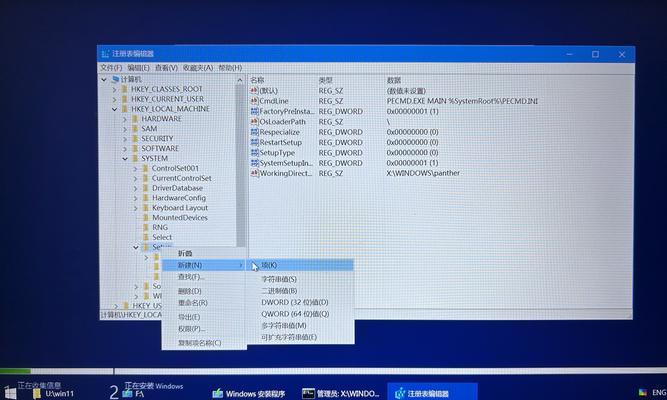Click the RestartSetup DWORD value icon
Screen dimensions: 667x400
click(x=254, y=142)
